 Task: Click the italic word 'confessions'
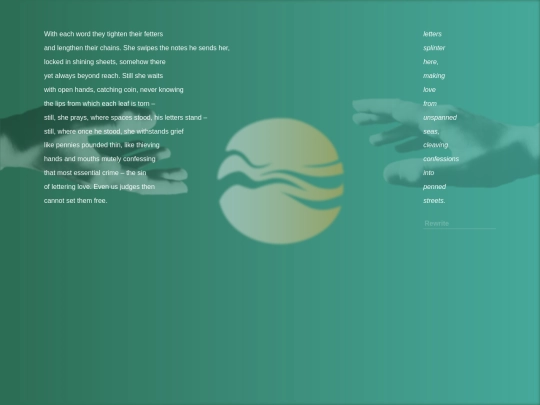tap(441, 159)
